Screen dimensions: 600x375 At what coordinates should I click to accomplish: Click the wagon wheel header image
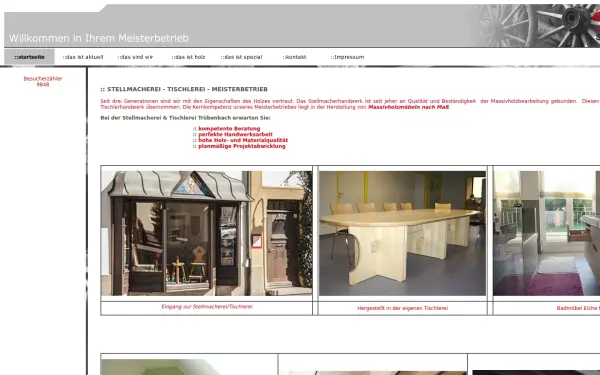coord(536,26)
